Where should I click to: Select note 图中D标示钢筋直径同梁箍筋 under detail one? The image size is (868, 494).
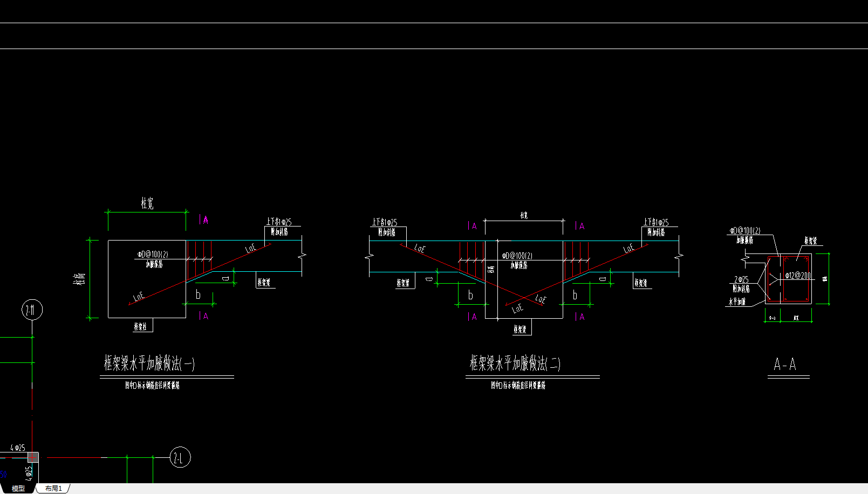[x=153, y=386]
